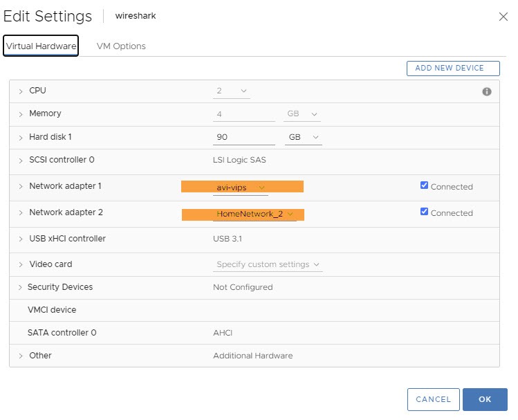Open the Memory unit GB dropdown
Image resolution: width=518 pixels, height=420 pixels.
tap(302, 114)
